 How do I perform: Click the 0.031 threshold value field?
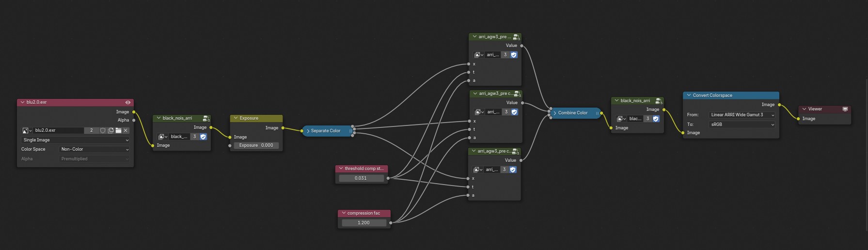(x=361, y=178)
